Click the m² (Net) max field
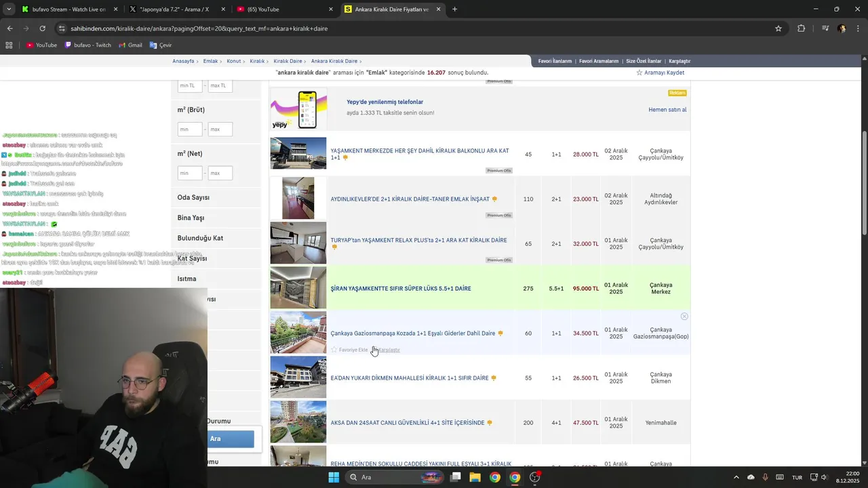 [220, 173]
